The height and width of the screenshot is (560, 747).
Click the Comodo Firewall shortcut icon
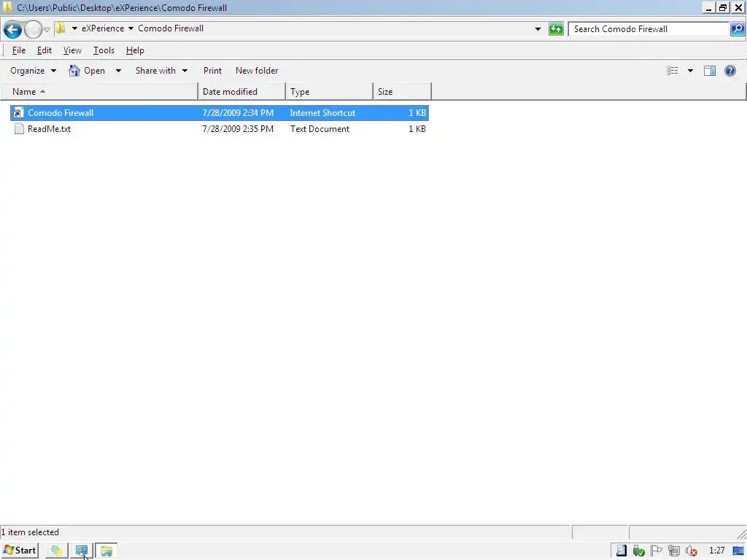click(x=18, y=113)
